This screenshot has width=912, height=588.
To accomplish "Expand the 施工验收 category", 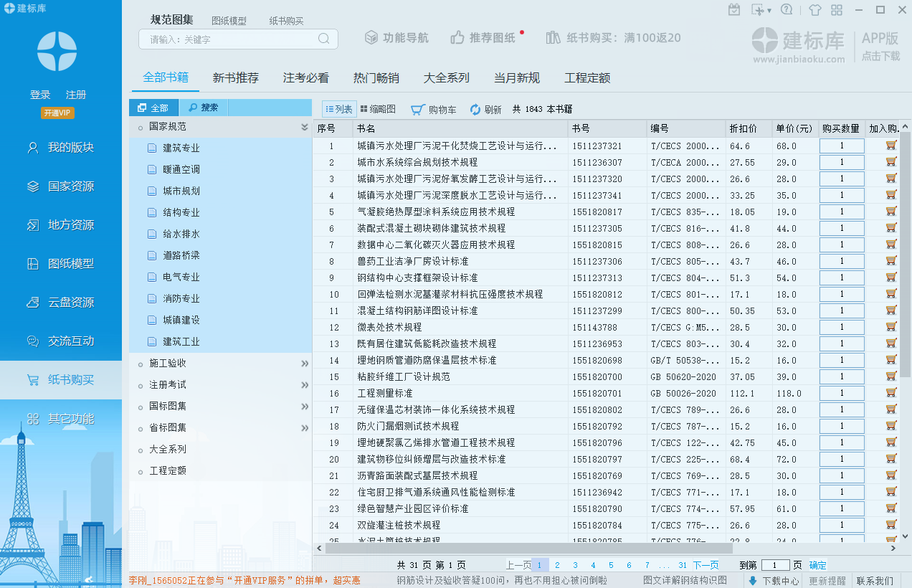I will pos(304,364).
